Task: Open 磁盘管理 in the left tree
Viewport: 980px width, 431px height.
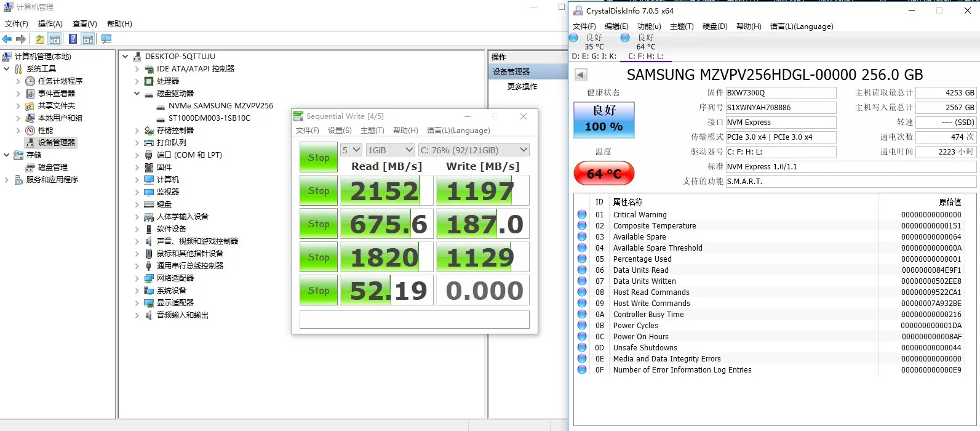Action: [x=52, y=167]
